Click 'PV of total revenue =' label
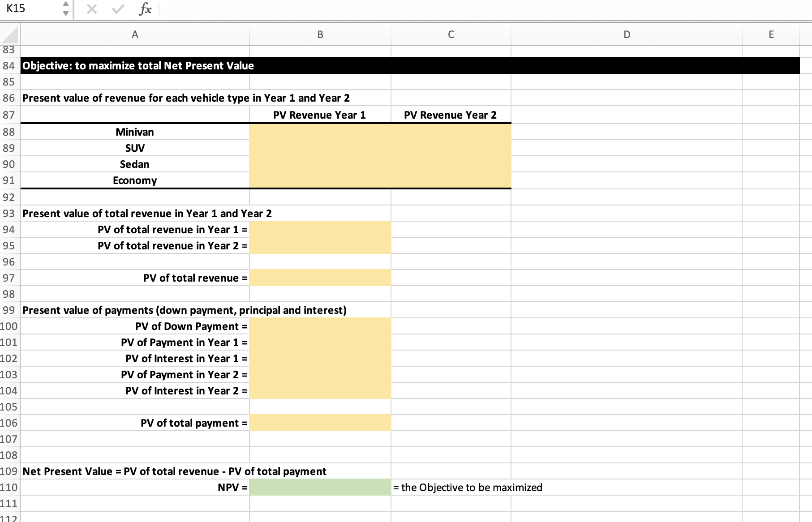 pos(195,278)
